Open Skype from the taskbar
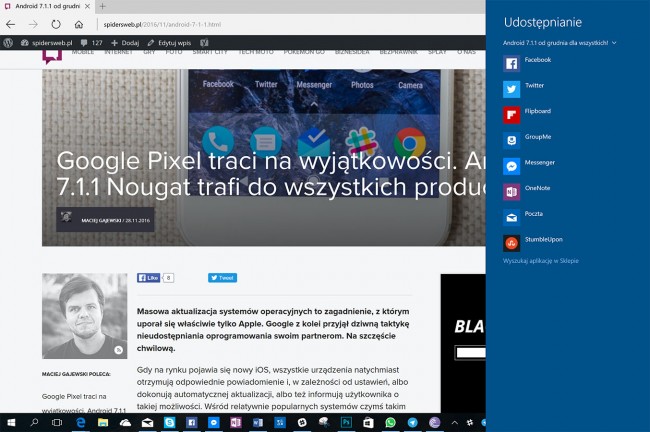This screenshot has width=650, height=432. (169, 422)
